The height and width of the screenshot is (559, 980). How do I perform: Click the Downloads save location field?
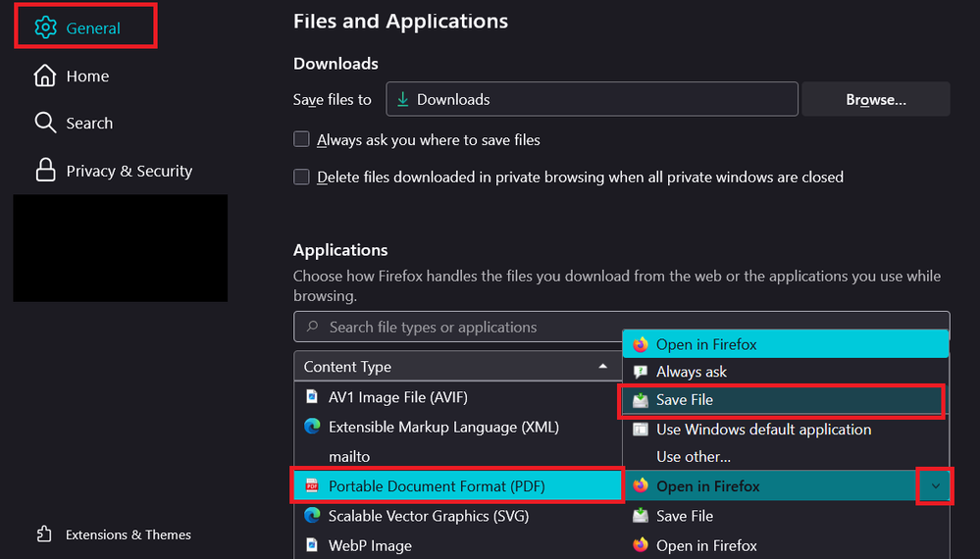(592, 99)
